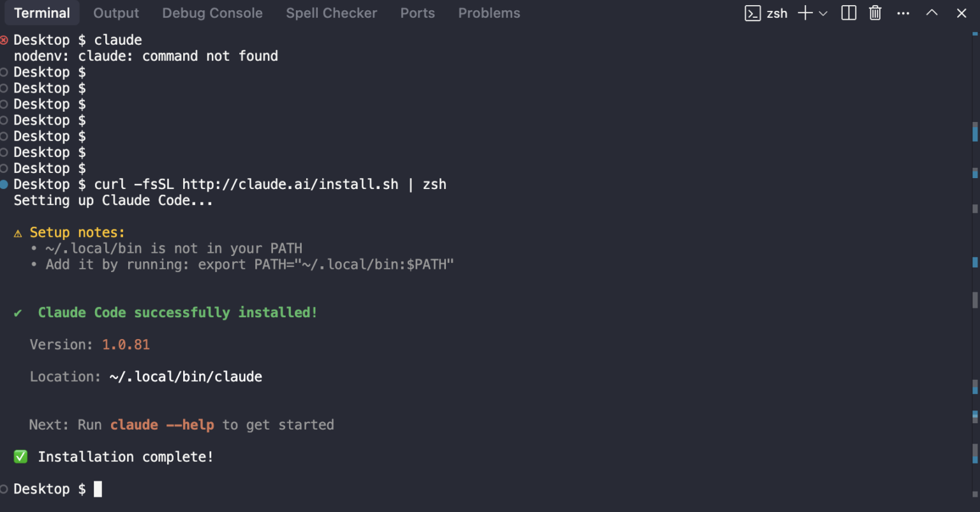This screenshot has width=980, height=512.
Task: Split the terminal pane
Action: [848, 13]
